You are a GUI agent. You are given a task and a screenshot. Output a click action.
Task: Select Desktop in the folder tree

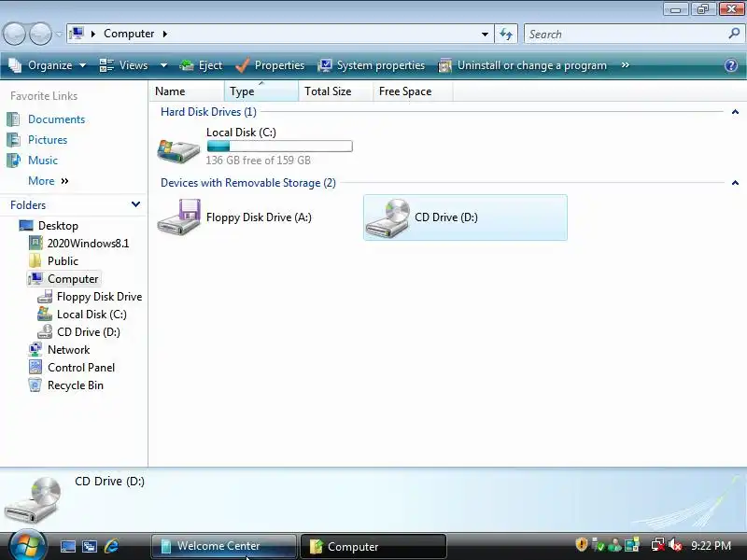58,226
